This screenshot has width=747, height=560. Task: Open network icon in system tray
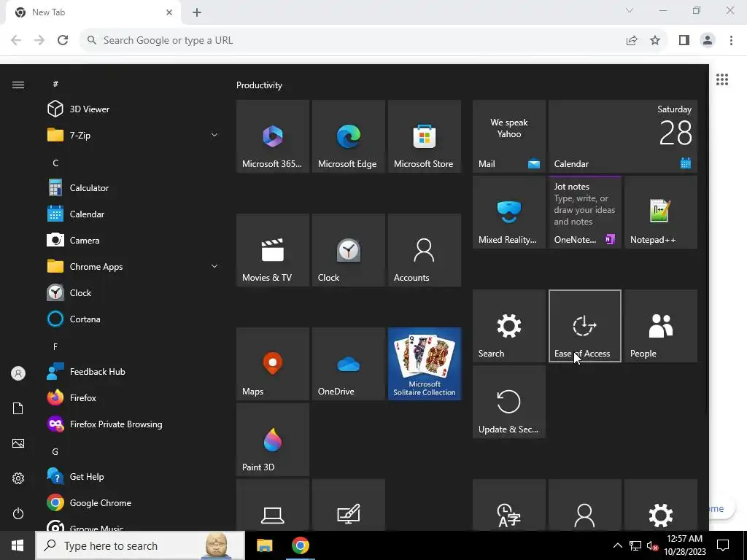[635, 545]
